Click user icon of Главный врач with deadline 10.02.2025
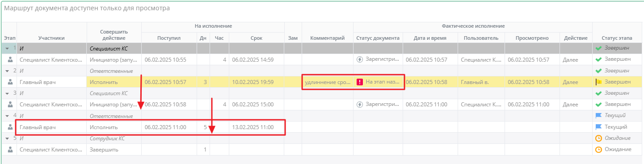This screenshot has width=644, height=164. [10, 82]
